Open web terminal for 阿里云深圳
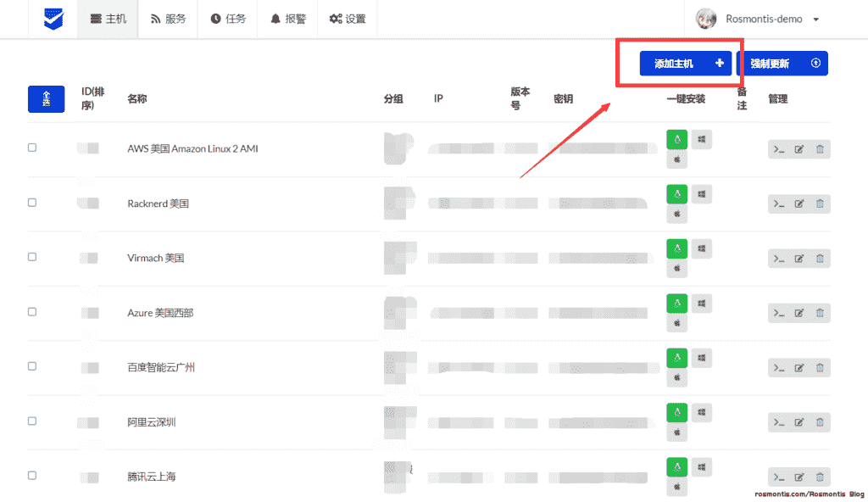 pos(779,423)
